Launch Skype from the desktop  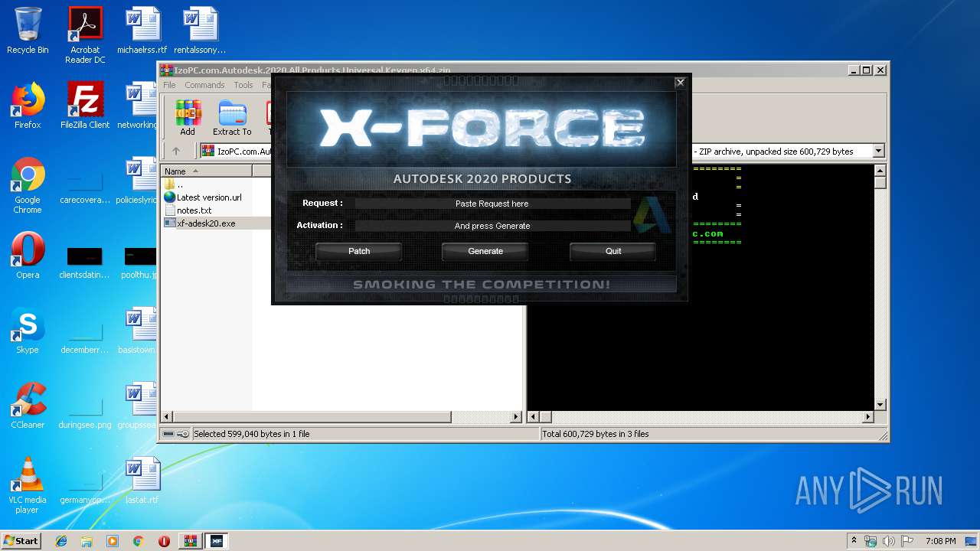tap(28, 331)
